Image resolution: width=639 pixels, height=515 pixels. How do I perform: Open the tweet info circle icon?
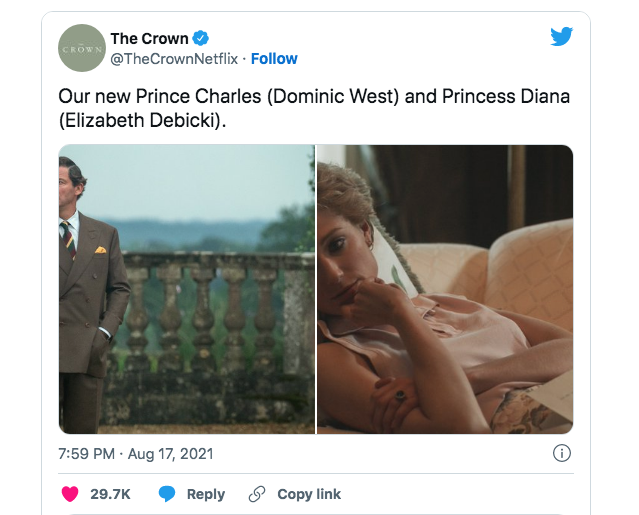point(562,453)
